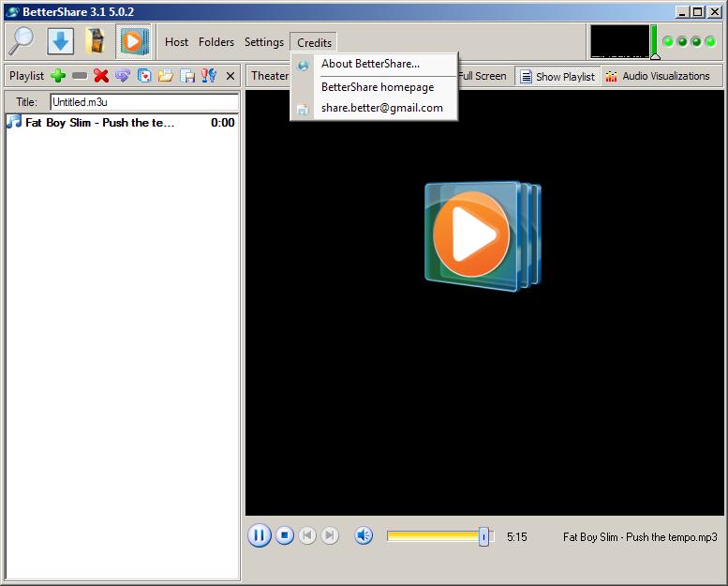Viewport: 728px width, 586px height.
Task: Open BetterShare homepage menu entry
Action: coord(374,87)
